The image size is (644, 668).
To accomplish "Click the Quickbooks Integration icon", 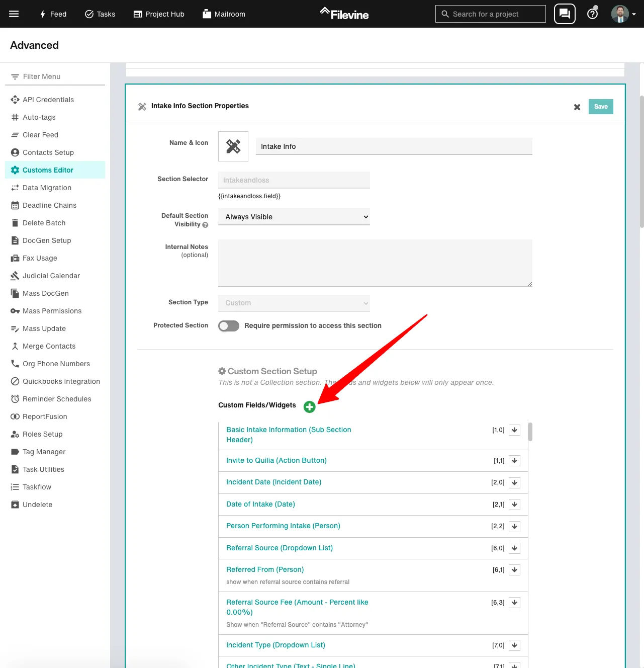I will click(x=15, y=381).
